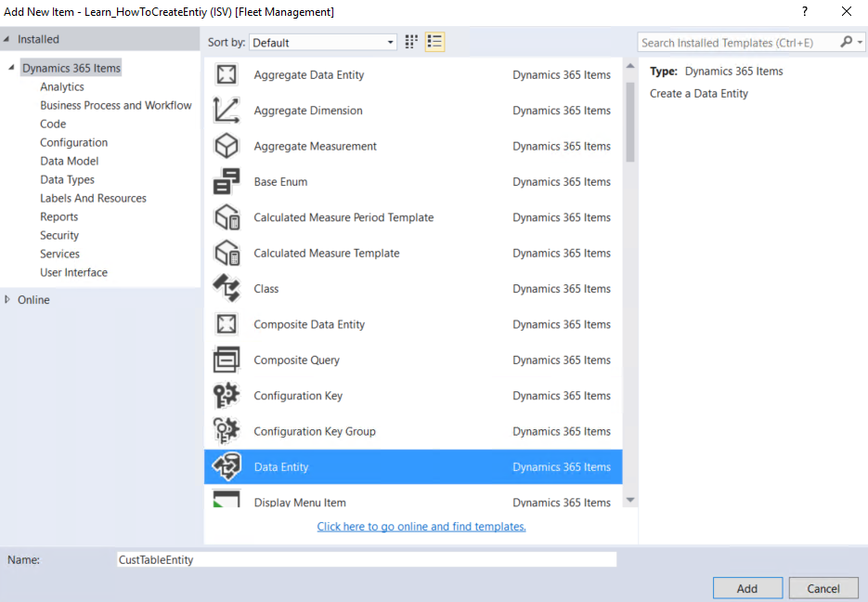Select the Calculated Measure Template name

(327, 253)
